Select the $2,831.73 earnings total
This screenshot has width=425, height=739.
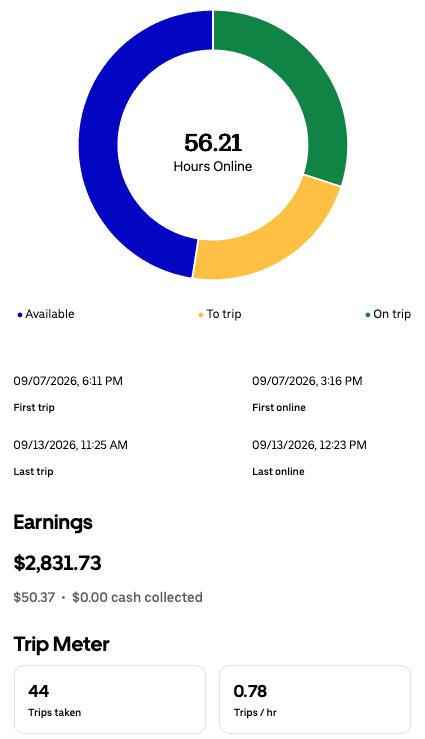[x=57, y=563]
